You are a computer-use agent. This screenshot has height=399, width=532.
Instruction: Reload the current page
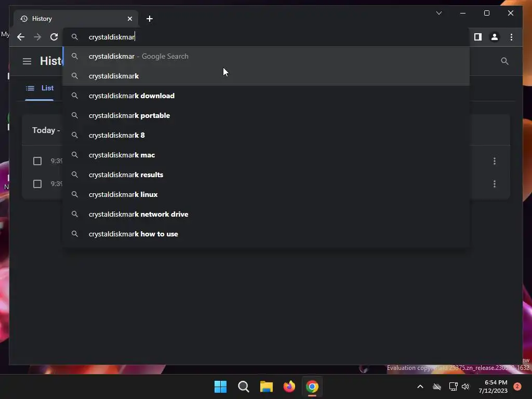[x=54, y=37]
